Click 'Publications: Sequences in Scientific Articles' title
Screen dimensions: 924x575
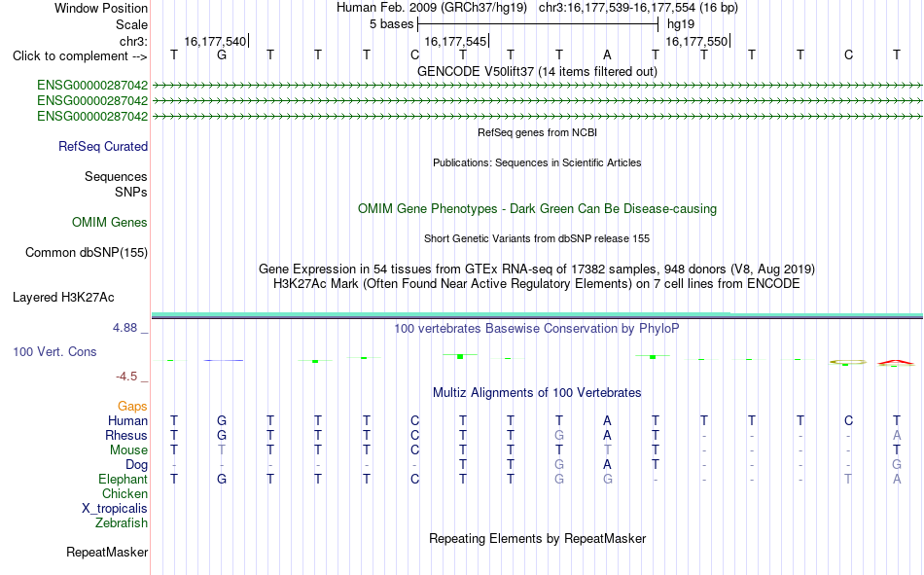tap(537, 162)
